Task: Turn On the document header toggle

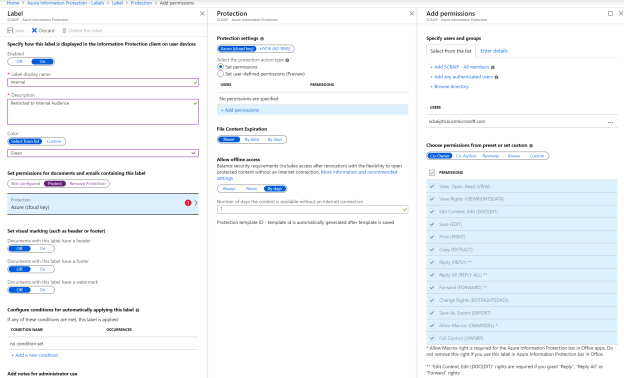Action: [x=43, y=249]
